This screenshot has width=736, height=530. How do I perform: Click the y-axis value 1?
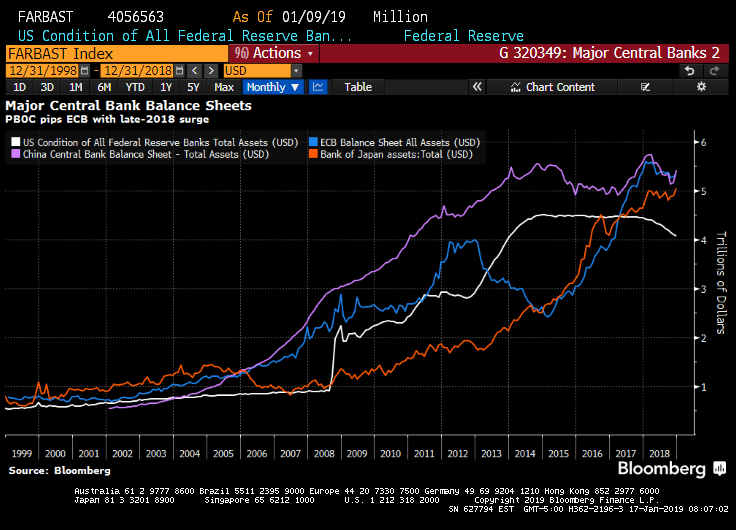pyautogui.click(x=703, y=387)
